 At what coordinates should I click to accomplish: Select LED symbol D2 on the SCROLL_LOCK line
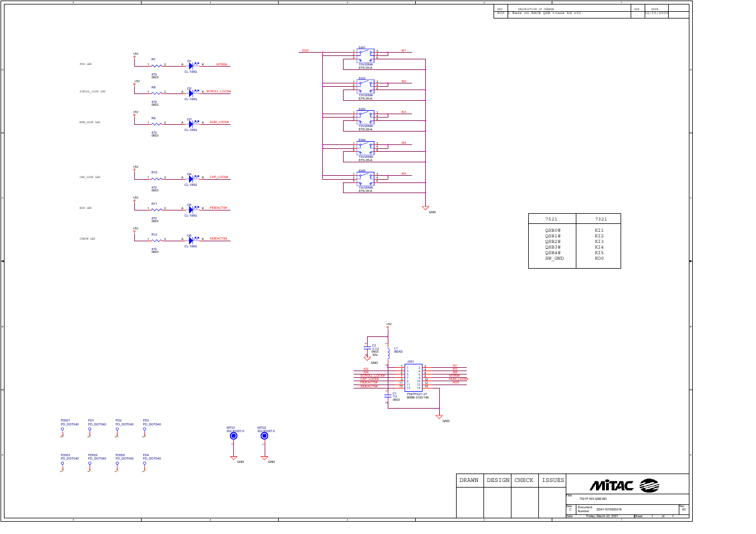tap(193, 92)
